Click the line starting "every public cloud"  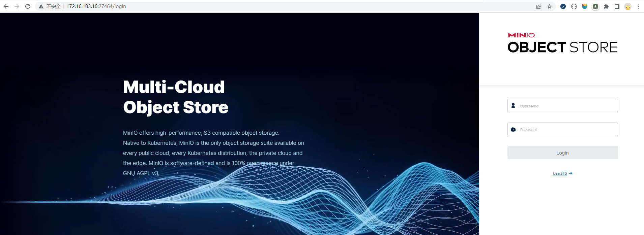[x=213, y=153]
